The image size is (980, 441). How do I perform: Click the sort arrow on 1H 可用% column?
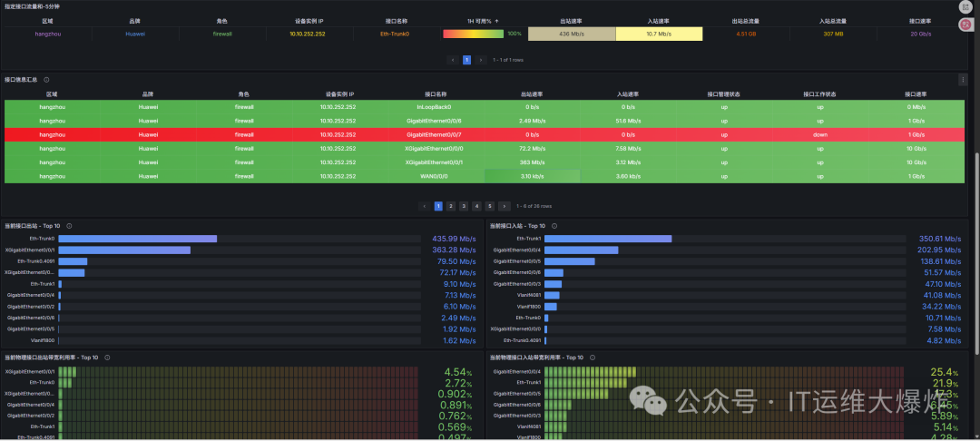coord(496,20)
